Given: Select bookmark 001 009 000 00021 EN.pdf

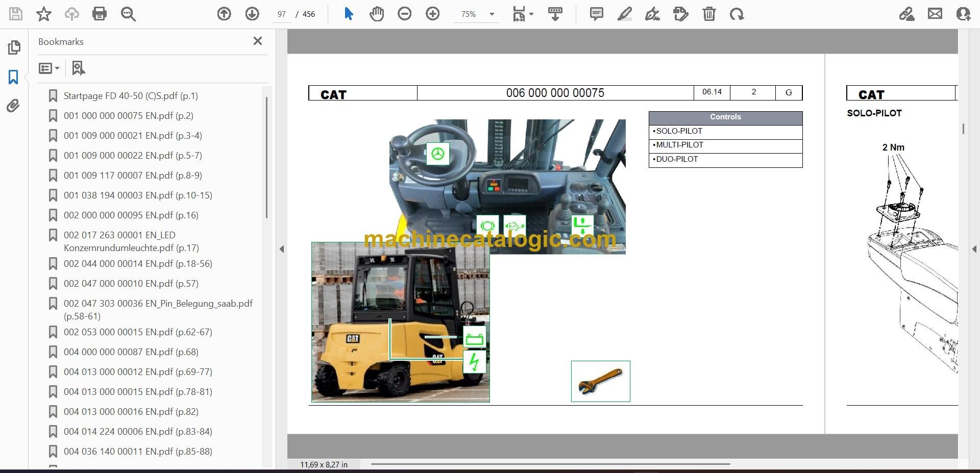Looking at the screenshot, I should point(133,136).
